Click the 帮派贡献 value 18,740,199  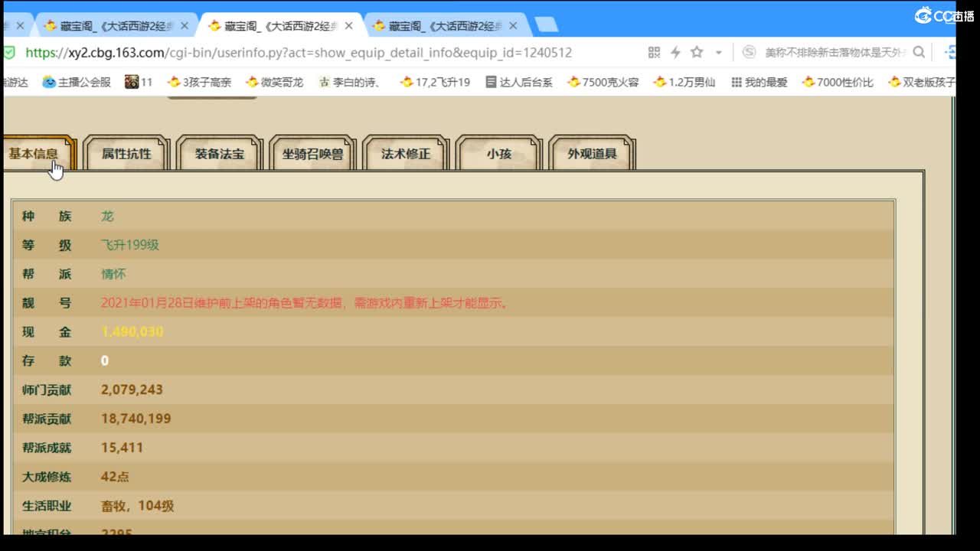point(136,419)
